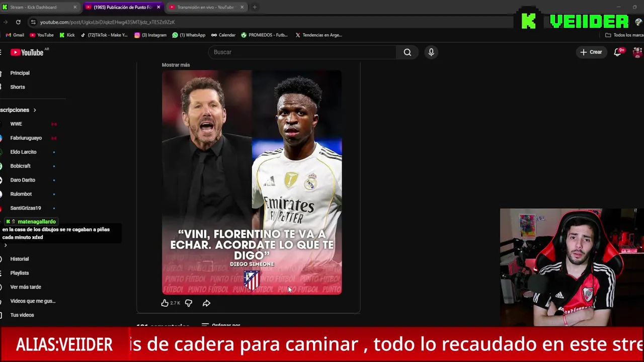Expand post text with Mostrar más

pyautogui.click(x=176, y=65)
